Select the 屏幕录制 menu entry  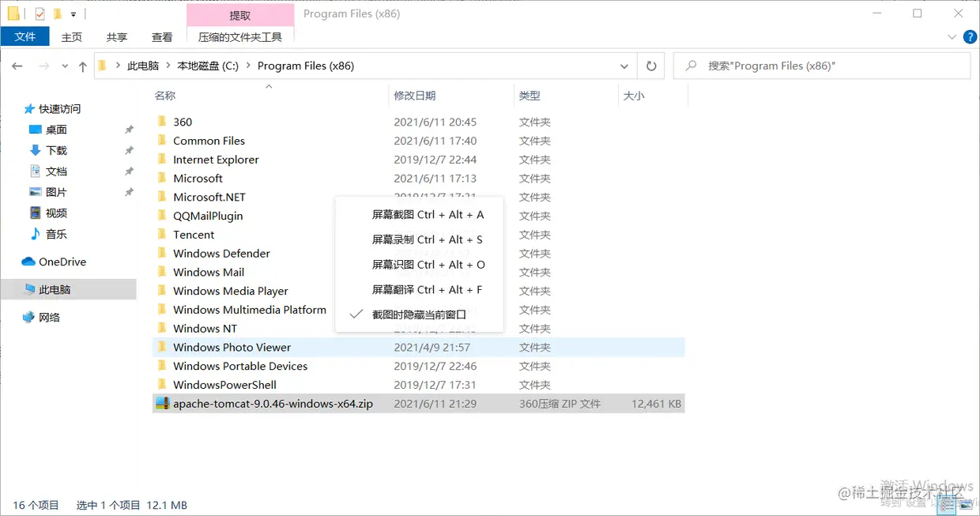coord(427,239)
